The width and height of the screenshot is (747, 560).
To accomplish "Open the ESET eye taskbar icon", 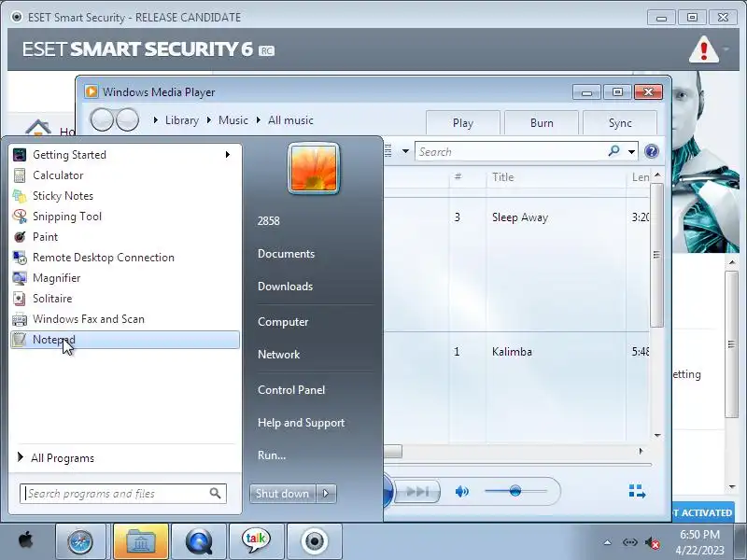I will tap(315, 541).
